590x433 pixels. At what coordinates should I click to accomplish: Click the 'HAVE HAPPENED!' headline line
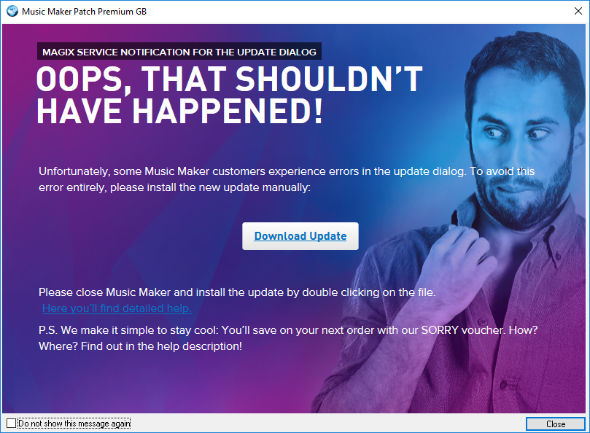click(180, 111)
